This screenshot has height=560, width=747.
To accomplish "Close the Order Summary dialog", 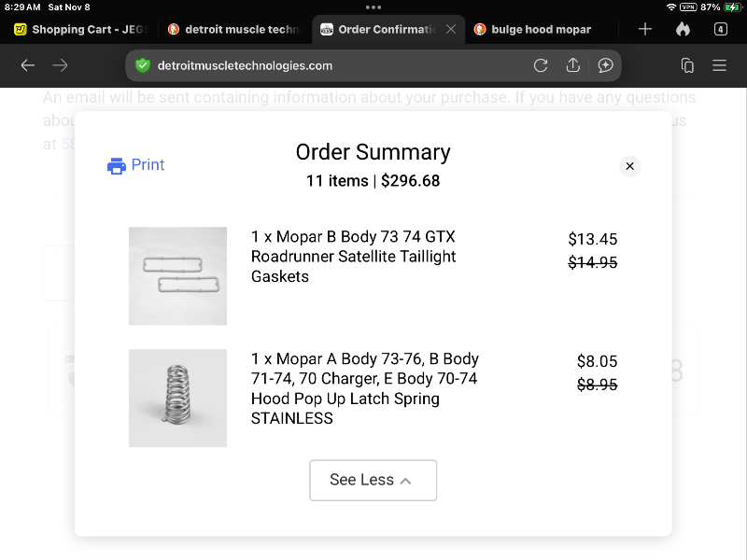I will 629,166.
